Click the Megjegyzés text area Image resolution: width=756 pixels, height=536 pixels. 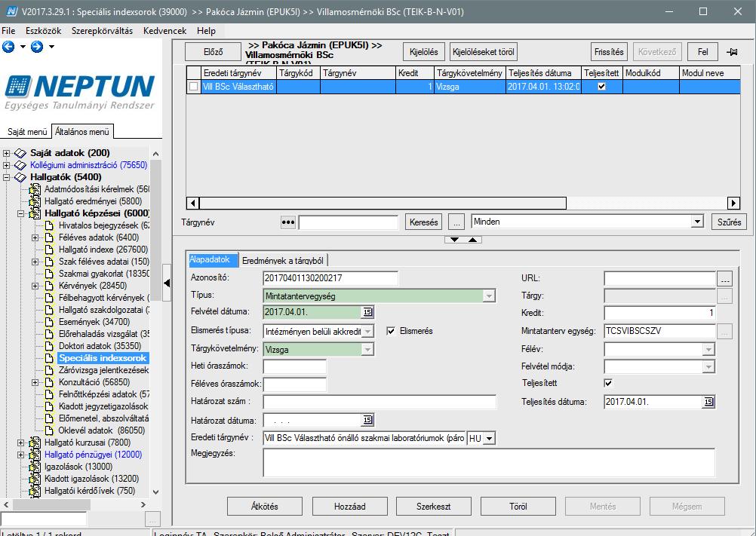(x=489, y=463)
